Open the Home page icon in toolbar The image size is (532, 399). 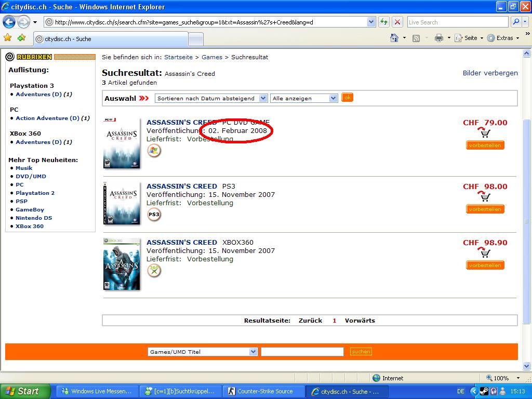[x=394, y=38]
